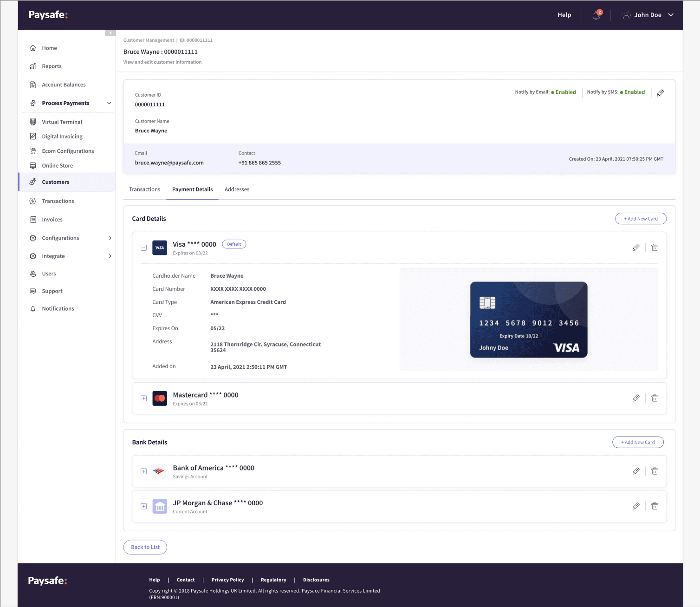Viewport: 700px width, 607px height.
Task: Click the Transactions sidebar icon
Action: click(x=33, y=201)
